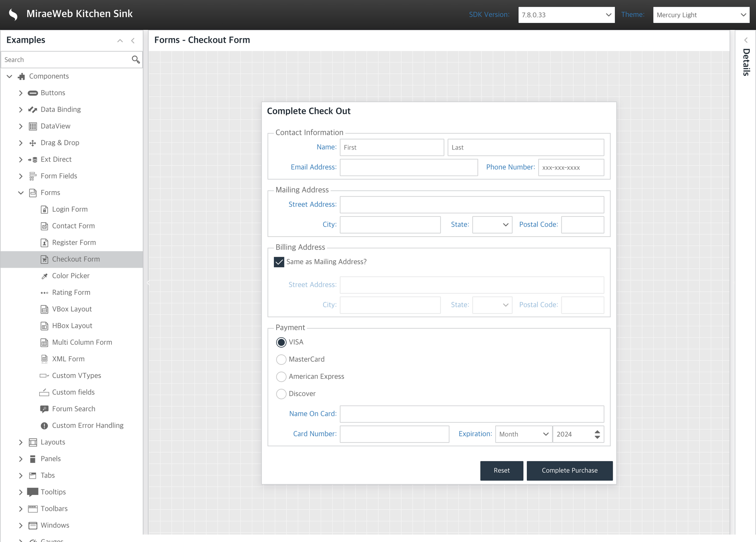Screen dimensions: 756x542
Task: Click the search magnifier icon
Action: pyautogui.click(x=135, y=59)
